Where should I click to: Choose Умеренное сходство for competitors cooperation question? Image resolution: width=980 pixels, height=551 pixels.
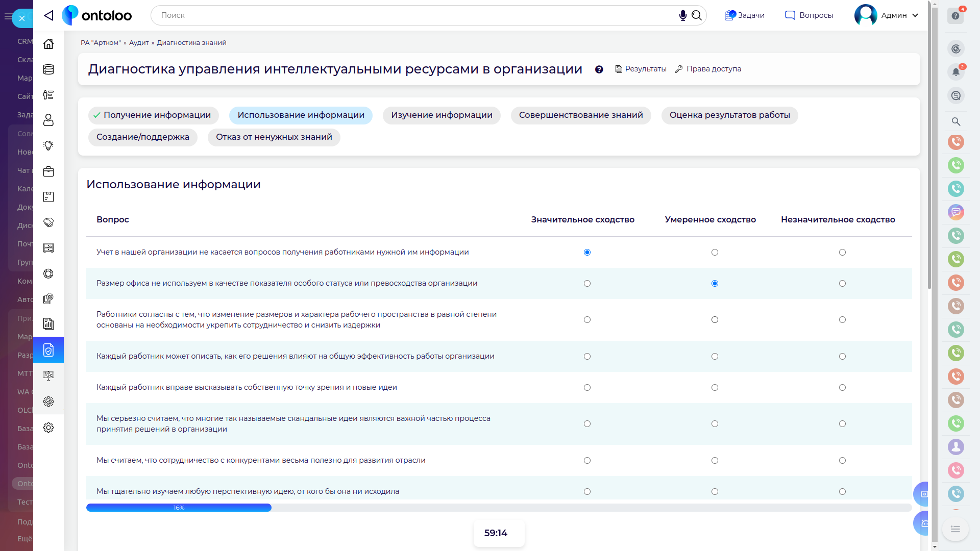pyautogui.click(x=715, y=461)
